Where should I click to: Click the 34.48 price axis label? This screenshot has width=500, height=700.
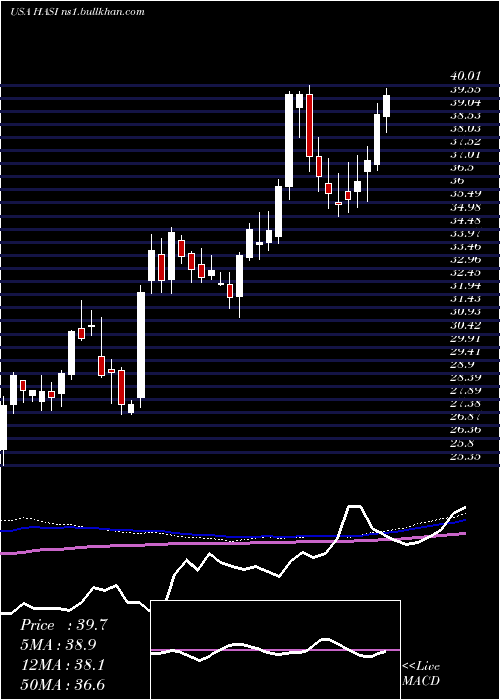click(x=466, y=220)
